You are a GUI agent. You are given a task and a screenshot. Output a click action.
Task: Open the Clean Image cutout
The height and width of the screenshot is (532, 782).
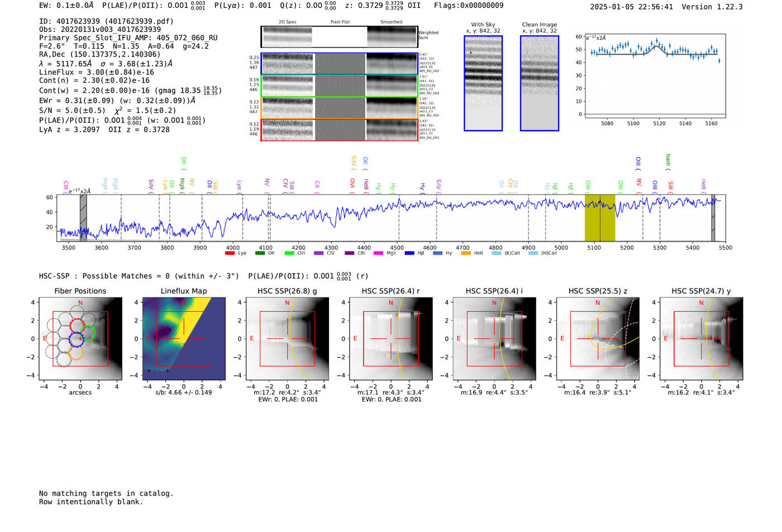tap(540, 83)
